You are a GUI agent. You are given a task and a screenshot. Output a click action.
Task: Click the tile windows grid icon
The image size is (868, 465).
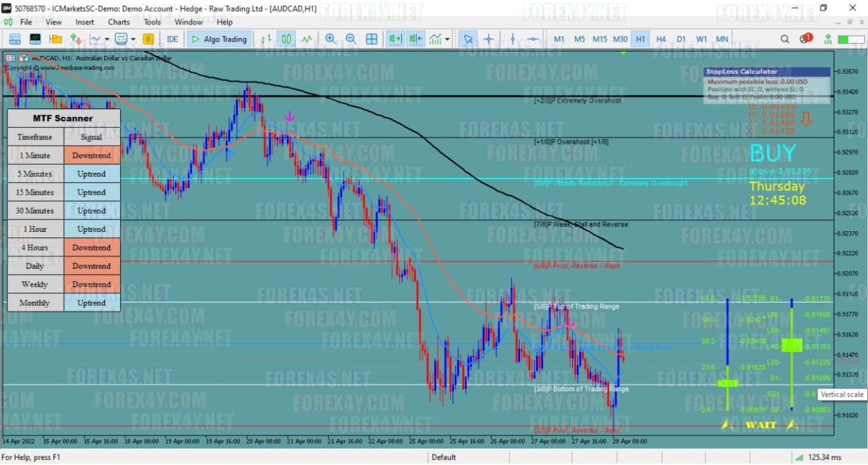pos(371,39)
